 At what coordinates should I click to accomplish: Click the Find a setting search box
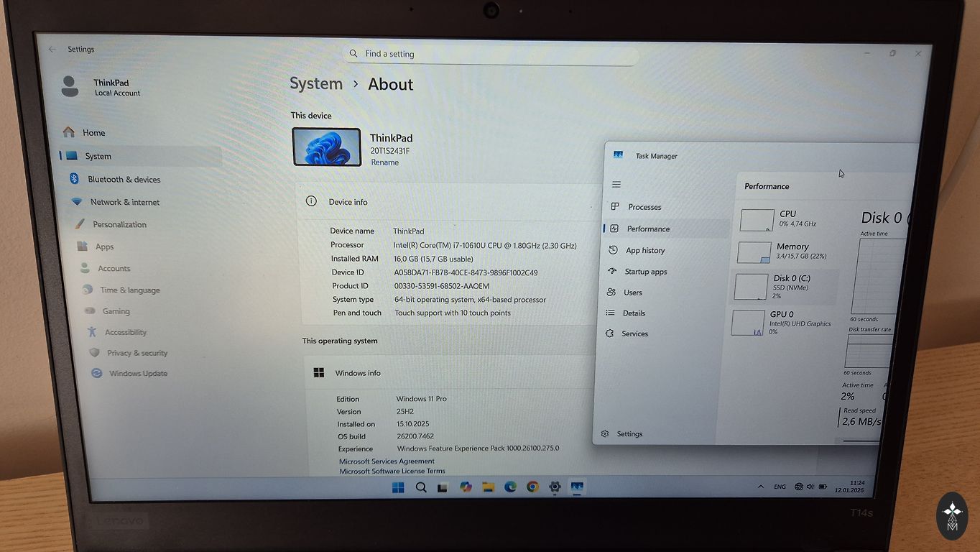[491, 54]
